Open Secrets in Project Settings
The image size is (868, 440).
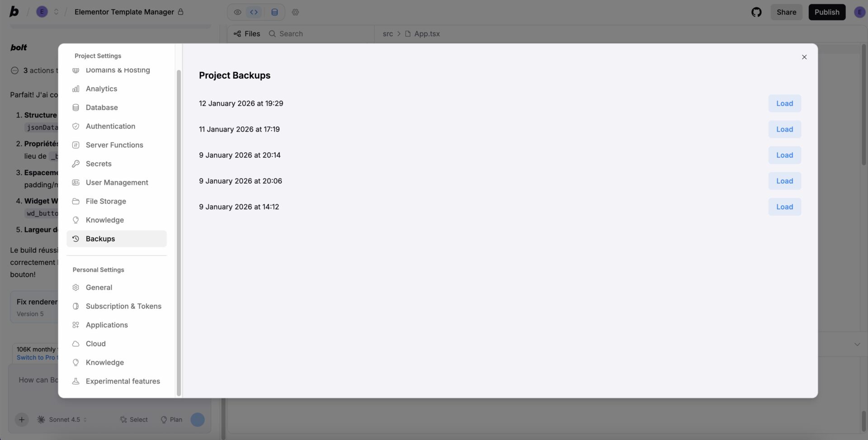99,163
